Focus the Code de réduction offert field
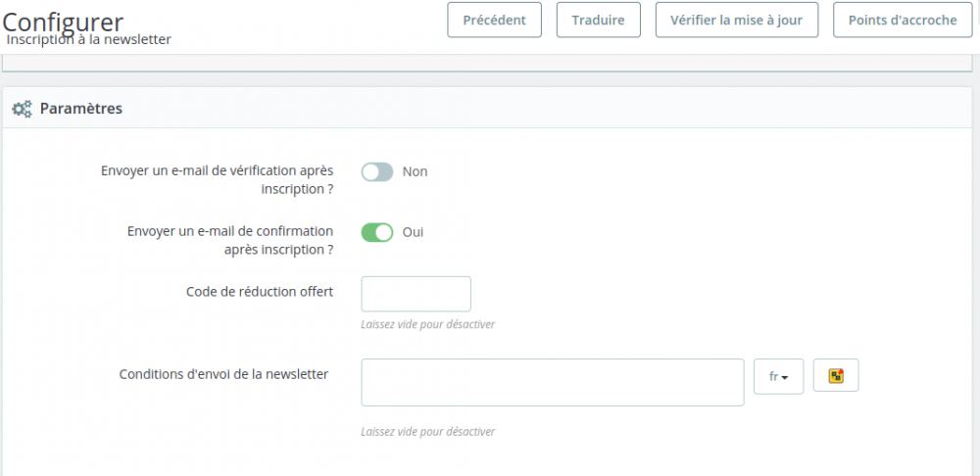 click(416, 294)
